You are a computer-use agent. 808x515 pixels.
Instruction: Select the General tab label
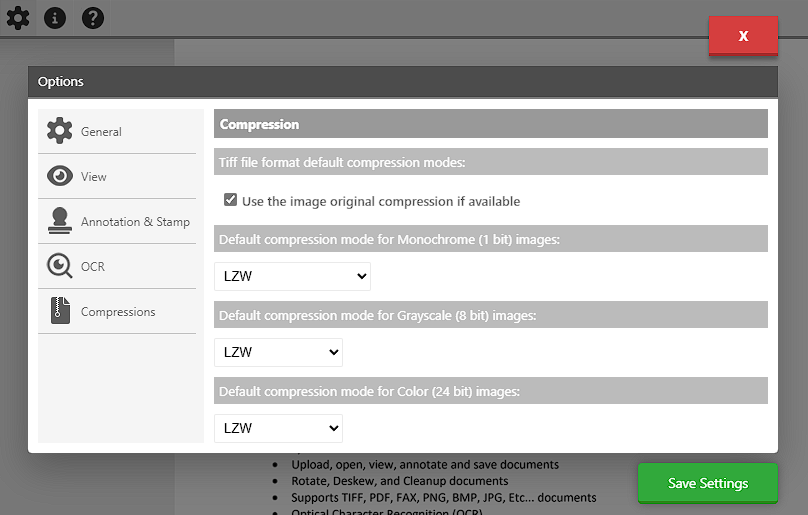[x=101, y=132]
